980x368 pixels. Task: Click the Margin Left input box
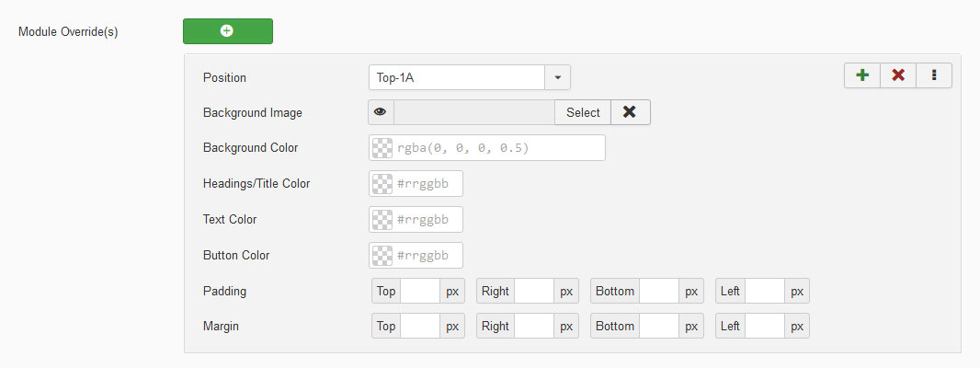[x=764, y=327]
